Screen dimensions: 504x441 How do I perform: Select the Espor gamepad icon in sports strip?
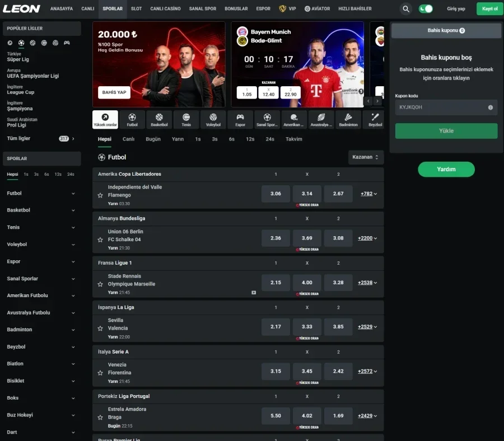(x=240, y=120)
